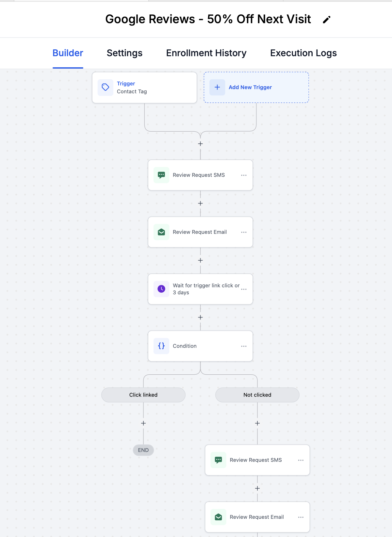The height and width of the screenshot is (537, 392).
Task: Add a step between the triggers and first SMS
Action: tap(201, 144)
